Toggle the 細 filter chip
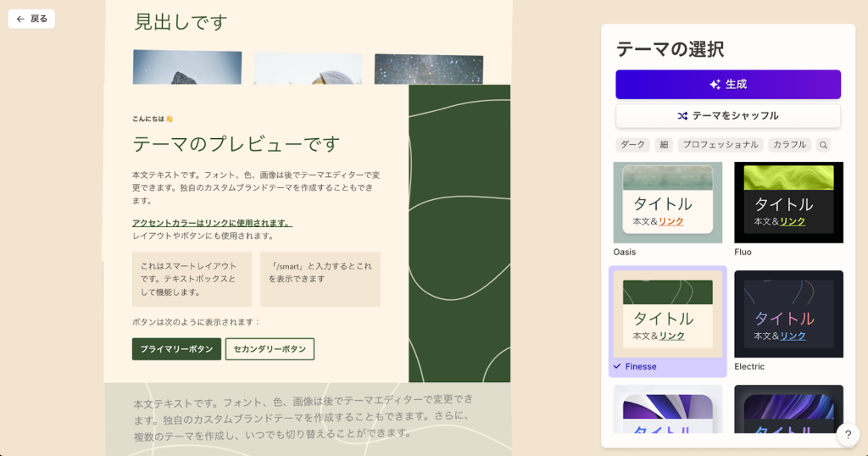The height and width of the screenshot is (456, 868). (x=664, y=145)
